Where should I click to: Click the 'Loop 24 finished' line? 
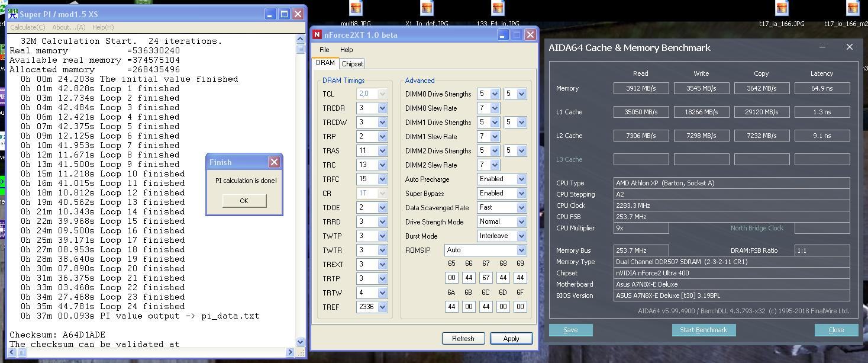103,306
